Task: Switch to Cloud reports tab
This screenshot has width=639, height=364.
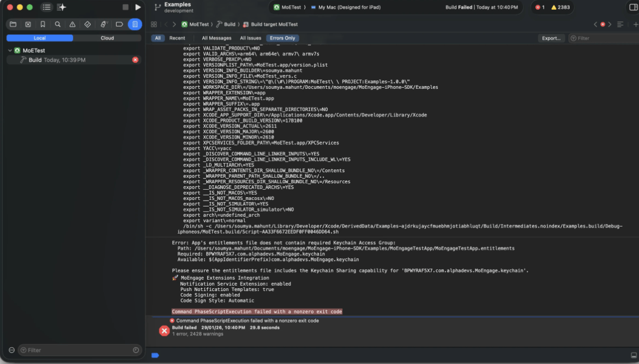Action: click(x=107, y=38)
